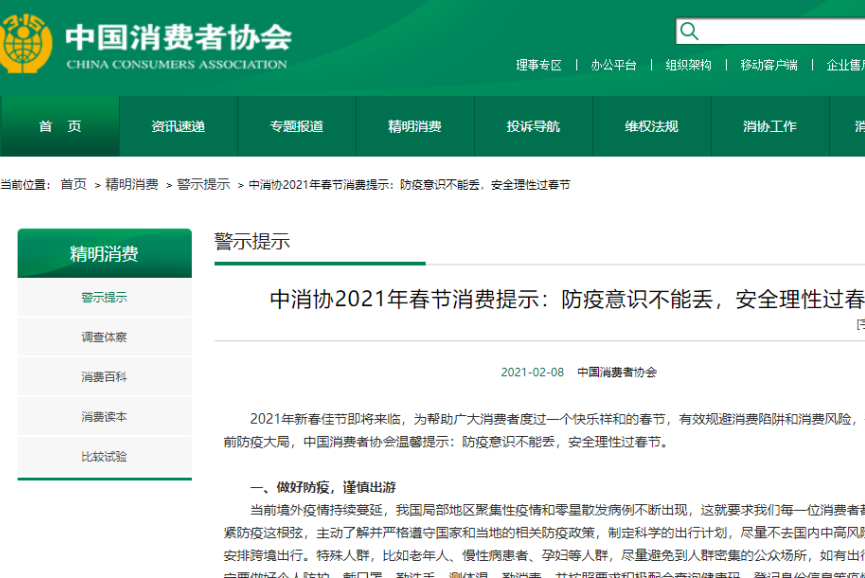Open the 维权法规 navigation item
Image resolution: width=865 pixels, height=578 pixels.
pyautogui.click(x=651, y=127)
